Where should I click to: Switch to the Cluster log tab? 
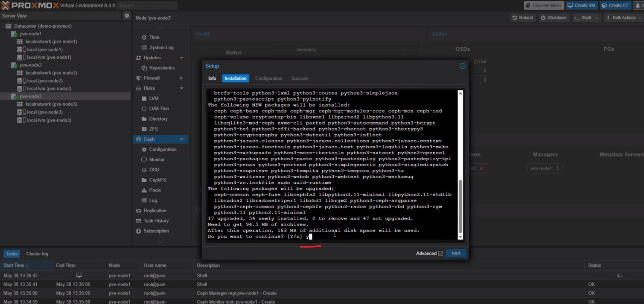tap(37, 253)
